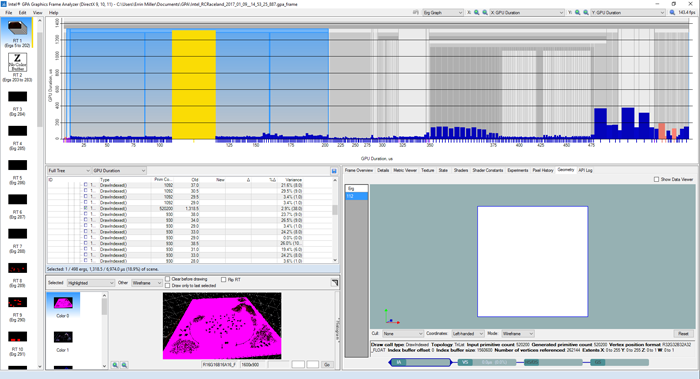Sort by the Prim Count column header

click(x=162, y=179)
